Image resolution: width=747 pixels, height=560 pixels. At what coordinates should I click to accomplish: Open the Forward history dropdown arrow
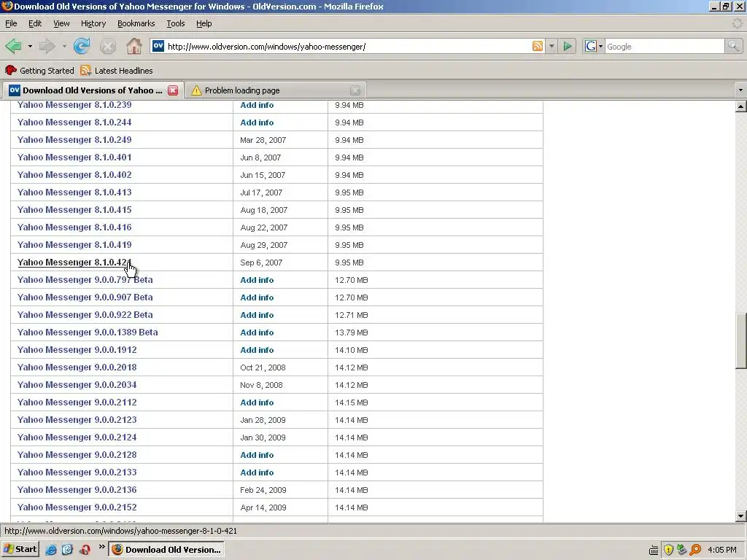click(x=64, y=46)
